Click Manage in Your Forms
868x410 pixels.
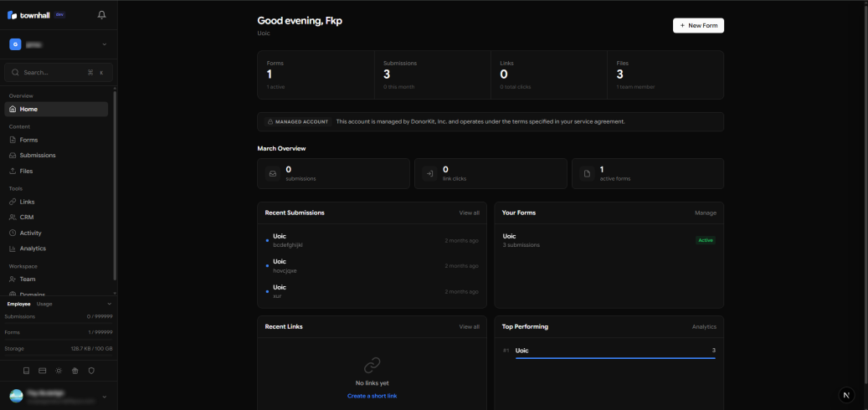[x=706, y=213]
